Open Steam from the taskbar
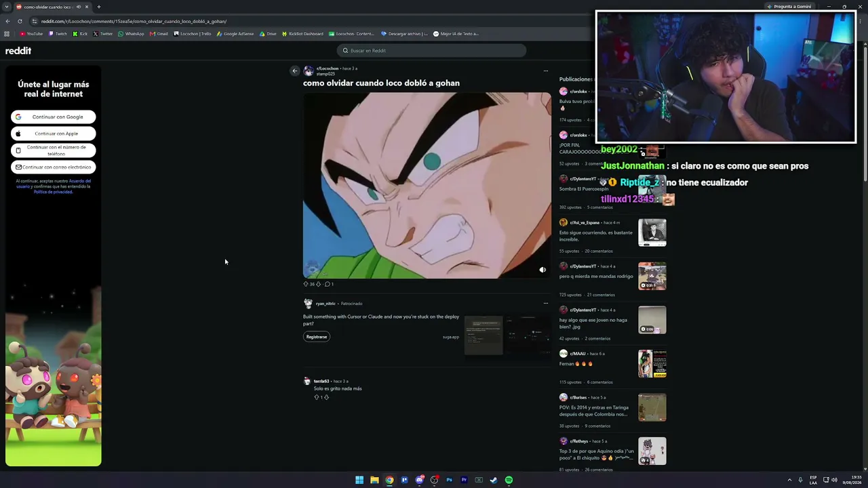The width and height of the screenshot is (868, 488). pos(494,480)
